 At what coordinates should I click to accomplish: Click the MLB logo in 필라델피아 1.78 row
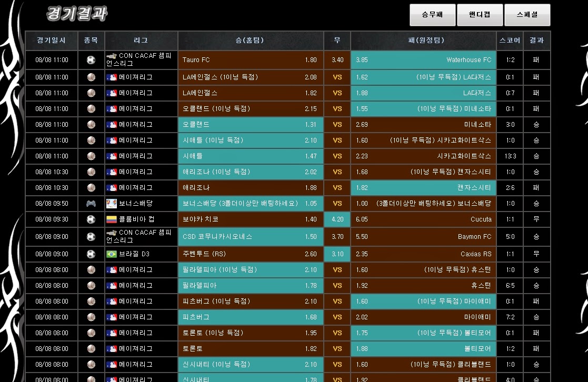click(112, 286)
